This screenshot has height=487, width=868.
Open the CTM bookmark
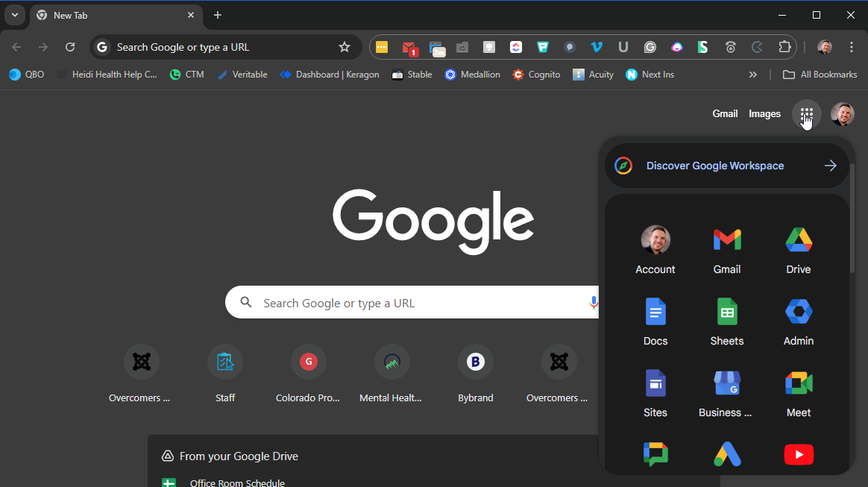click(x=187, y=74)
